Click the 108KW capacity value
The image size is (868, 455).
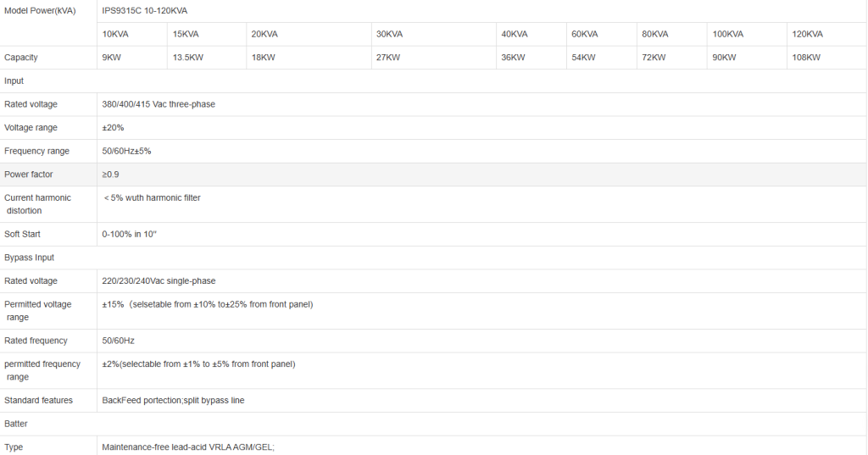coord(806,58)
